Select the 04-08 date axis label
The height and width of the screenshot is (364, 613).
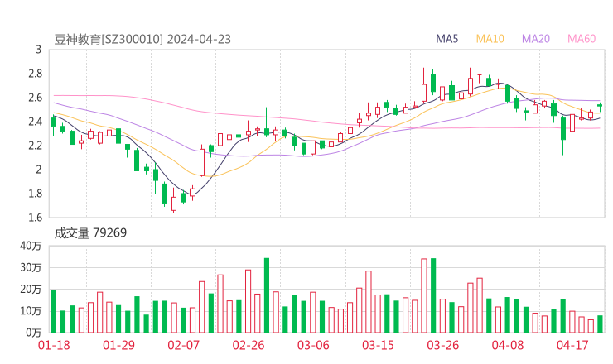coord(508,345)
